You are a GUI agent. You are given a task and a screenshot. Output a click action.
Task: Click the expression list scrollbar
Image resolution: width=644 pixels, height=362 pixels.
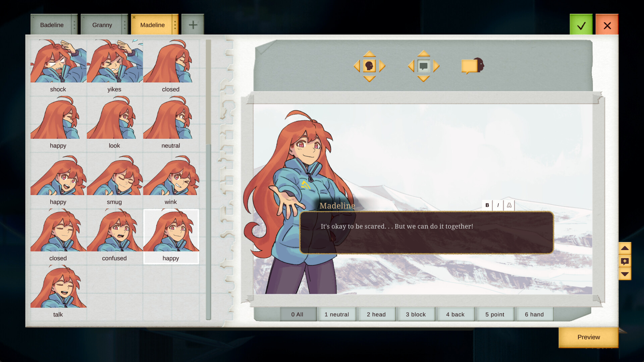click(208, 231)
